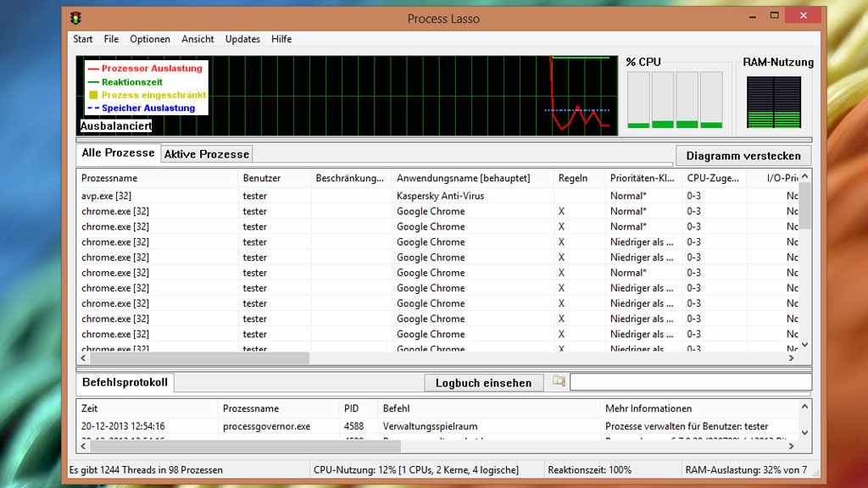Image resolution: width=868 pixels, height=488 pixels.
Task: Click the Prioritäten-Kl... column header
Action: click(643, 178)
